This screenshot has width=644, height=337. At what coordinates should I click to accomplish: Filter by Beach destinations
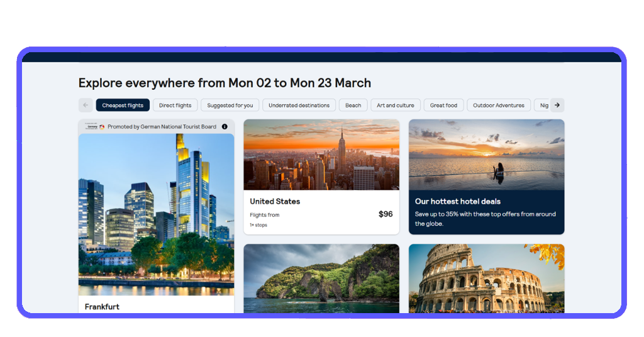click(x=353, y=105)
